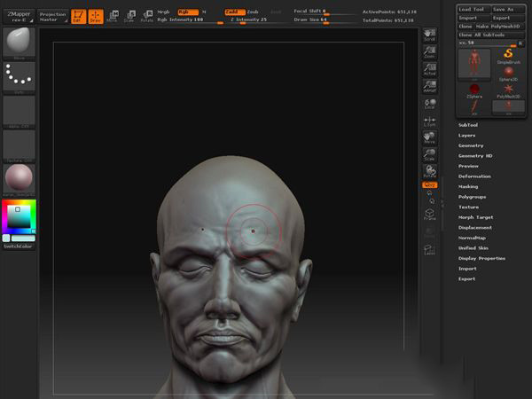Select the ZSphere tool icon

pyautogui.click(x=474, y=91)
